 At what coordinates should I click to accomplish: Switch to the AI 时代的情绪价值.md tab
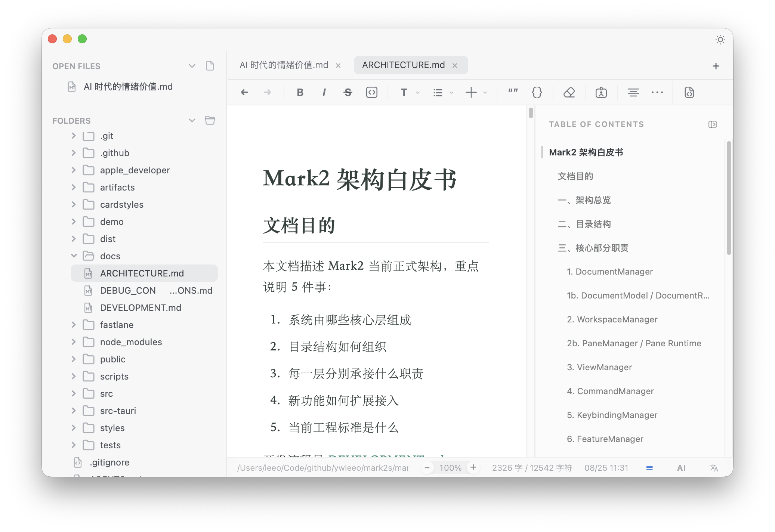(x=284, y=65)
